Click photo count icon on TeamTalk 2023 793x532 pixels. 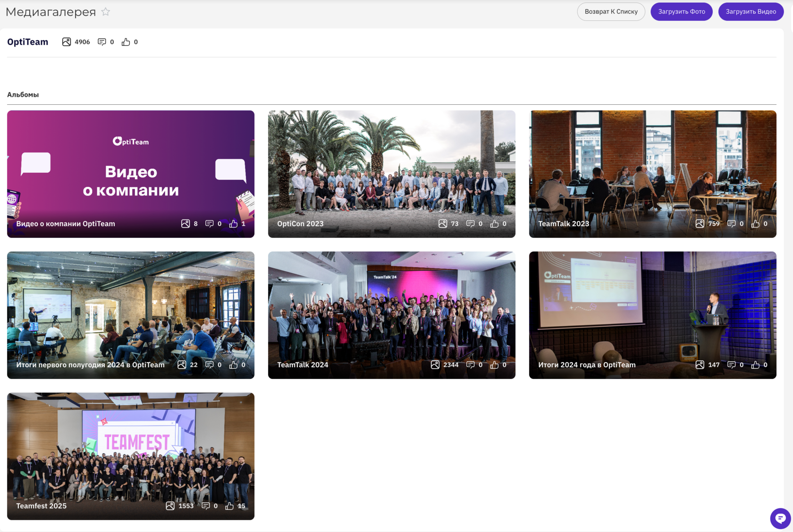coord(700,224)
